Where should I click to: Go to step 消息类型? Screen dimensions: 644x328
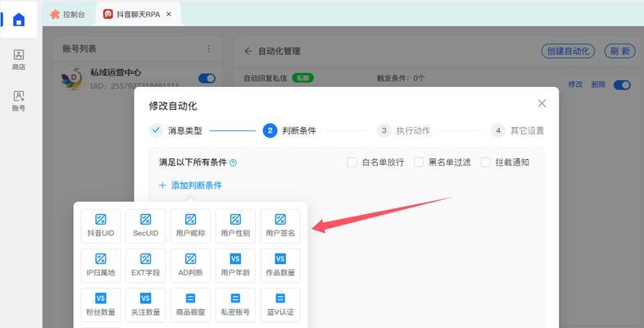click(x=176, y=130)
